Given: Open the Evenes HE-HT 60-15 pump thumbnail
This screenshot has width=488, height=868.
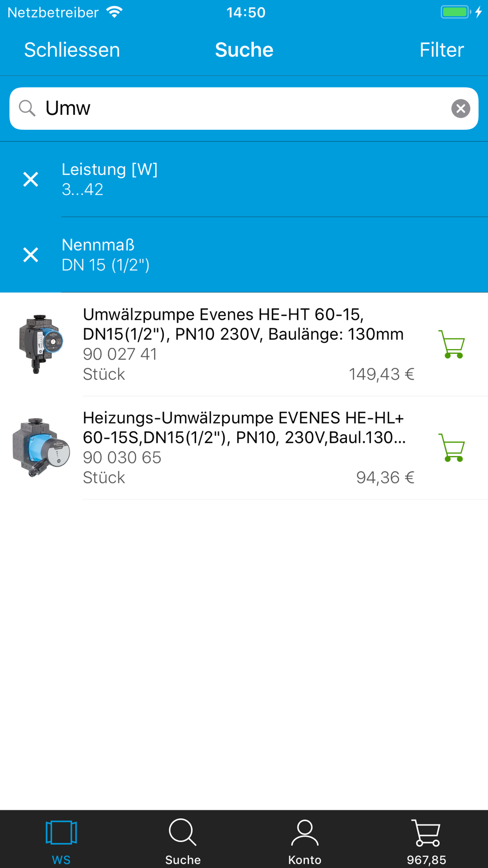Looking at the screenshot, I should [x=41, y=344].
